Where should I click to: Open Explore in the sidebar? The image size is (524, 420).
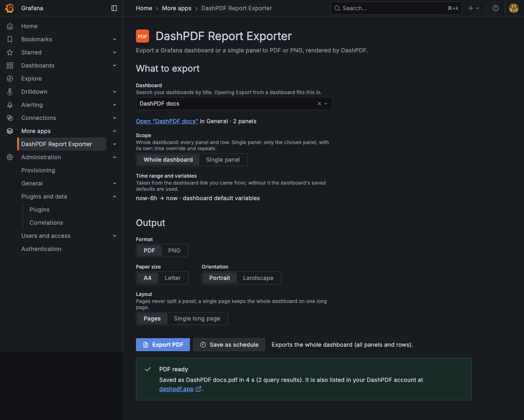pos(32,79)
